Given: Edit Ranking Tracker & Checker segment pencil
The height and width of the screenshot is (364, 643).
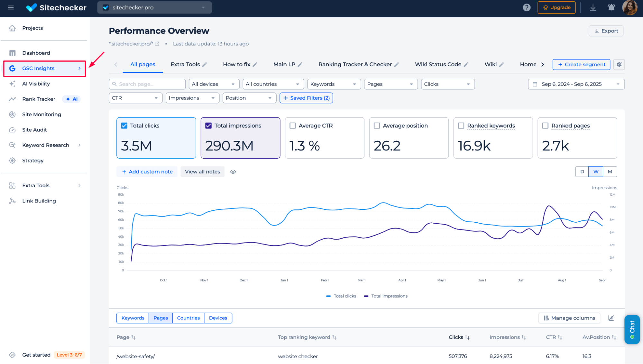Looking at the screenshot, I should coord(397,65).
